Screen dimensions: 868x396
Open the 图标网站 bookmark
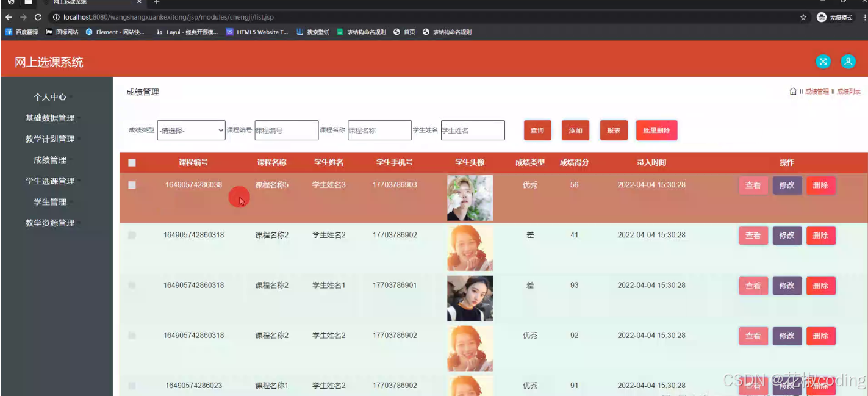click(62, 32)
